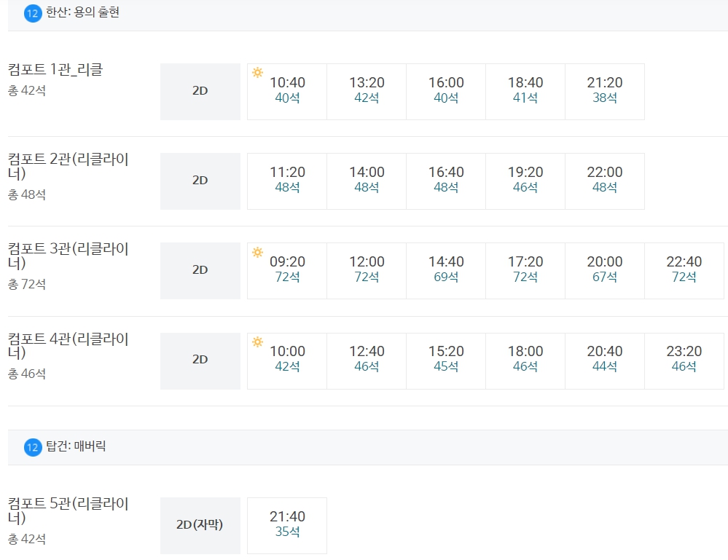Select the 13:20 showtime with 42석
Screen dimensions: 728x560
coord(367,92)
